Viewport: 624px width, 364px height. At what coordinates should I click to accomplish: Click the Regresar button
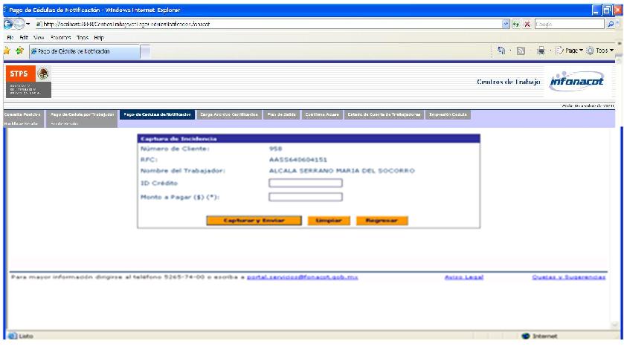click(382, 221)
